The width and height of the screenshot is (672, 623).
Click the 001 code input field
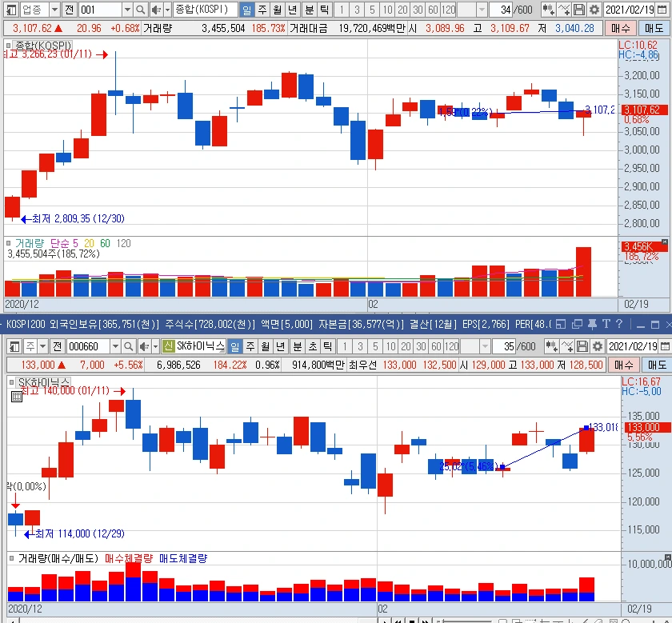(101, 10)
